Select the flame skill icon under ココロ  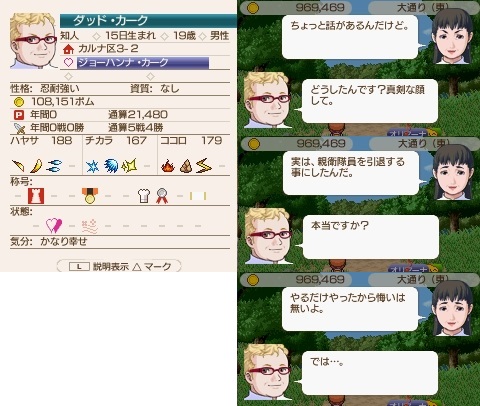point(168,166)
